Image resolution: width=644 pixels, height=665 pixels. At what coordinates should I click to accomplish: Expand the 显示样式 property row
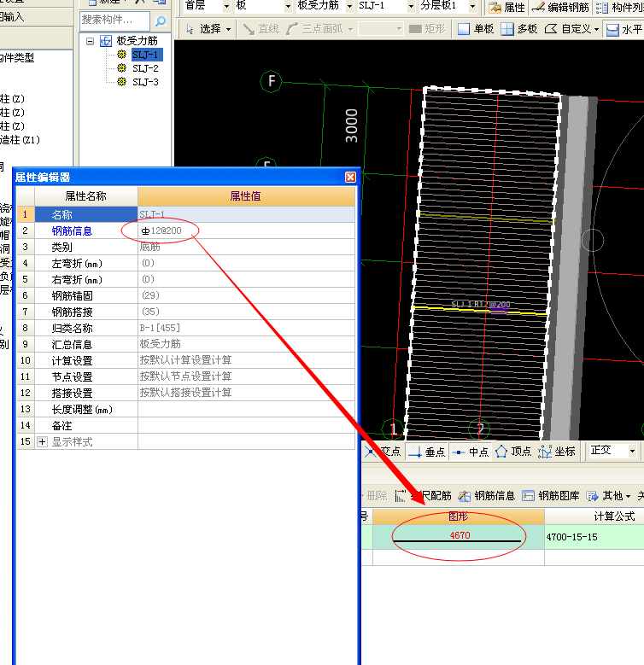pyautogui.click(x=42, y=442)
